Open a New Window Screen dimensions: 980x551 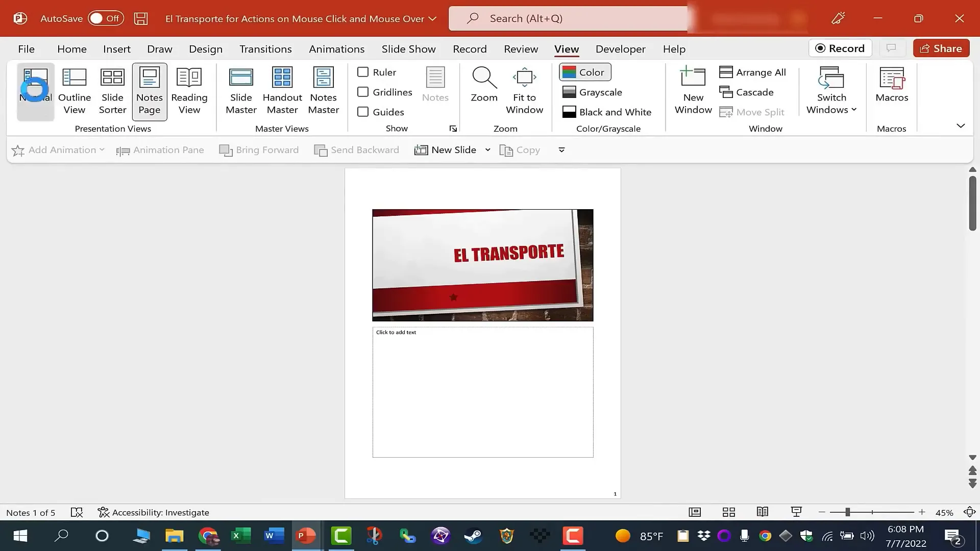693,92
